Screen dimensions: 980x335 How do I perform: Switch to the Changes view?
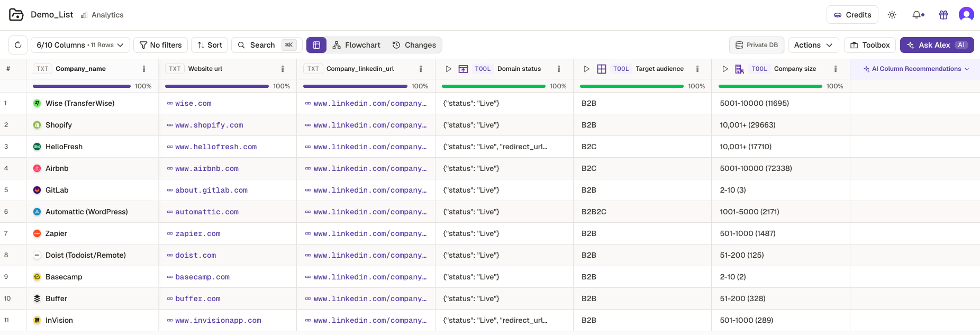coord(414,45)
